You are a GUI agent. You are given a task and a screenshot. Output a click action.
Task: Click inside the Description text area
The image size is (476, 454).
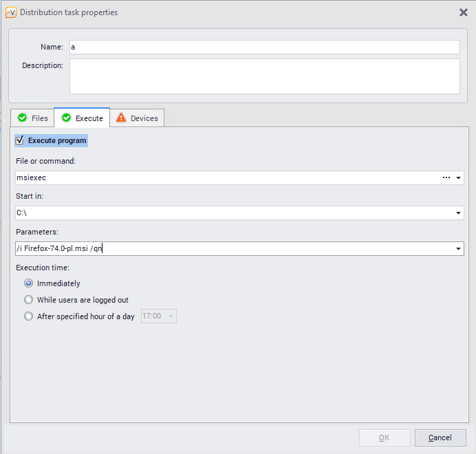pyautogui.click(x=264, y=76)
